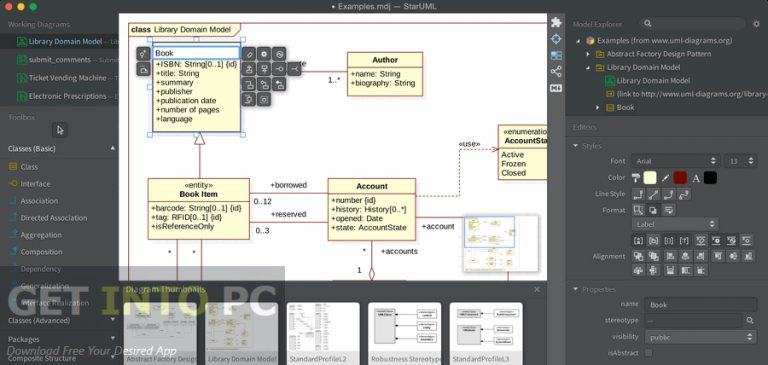
Task: Open the StandardProfileL2 diagram thumbnail
Action: 323,334
